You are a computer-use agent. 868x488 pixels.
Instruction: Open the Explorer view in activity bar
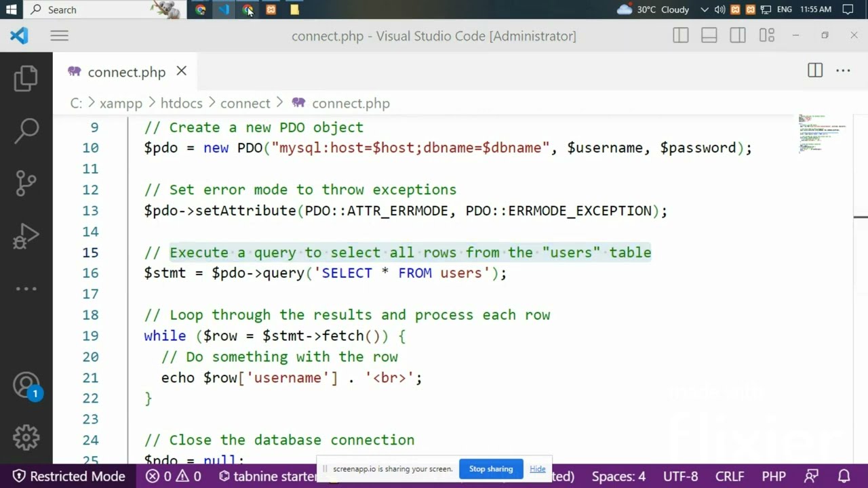pos(26,79)
